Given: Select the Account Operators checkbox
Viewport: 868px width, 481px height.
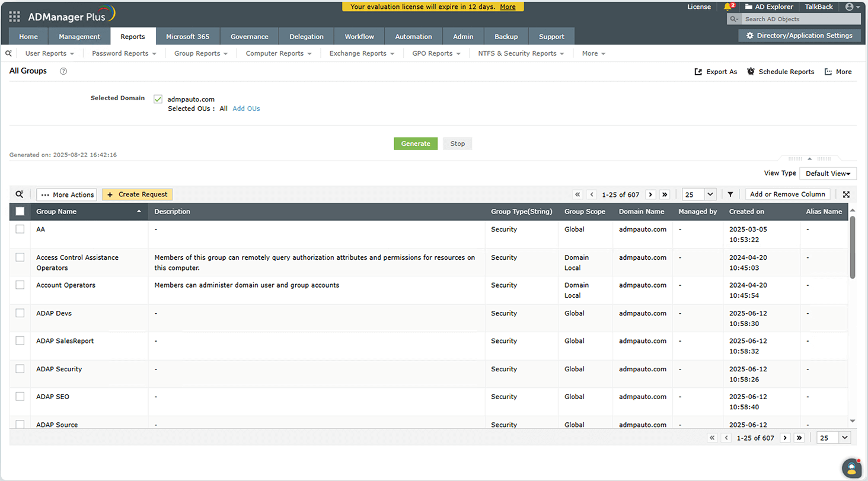Looking at the screenshot, I should 20,285.
